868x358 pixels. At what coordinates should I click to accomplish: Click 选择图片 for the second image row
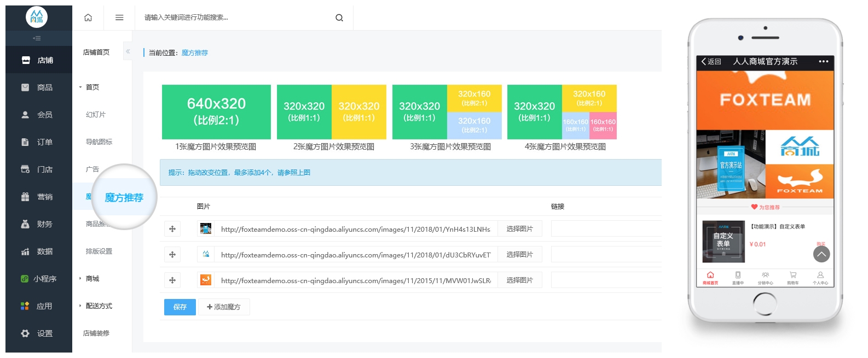point(519,255)
